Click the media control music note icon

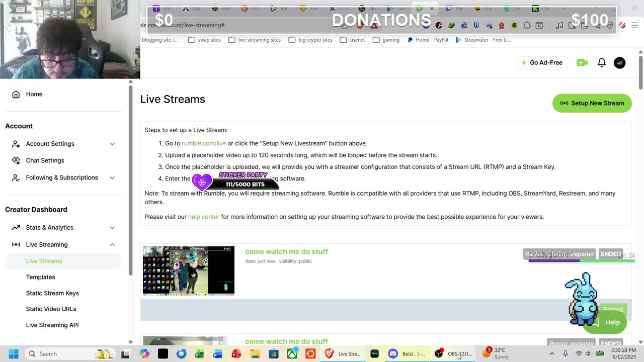coord(559,25)
